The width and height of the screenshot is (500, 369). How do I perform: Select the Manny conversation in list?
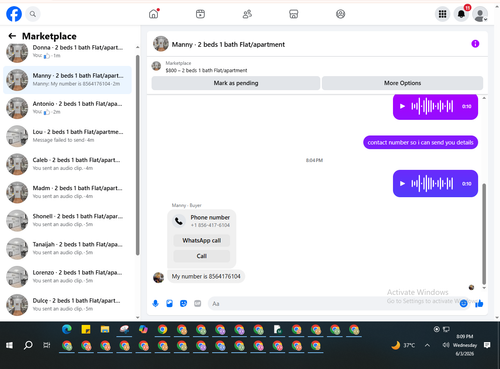coord(67,80)
